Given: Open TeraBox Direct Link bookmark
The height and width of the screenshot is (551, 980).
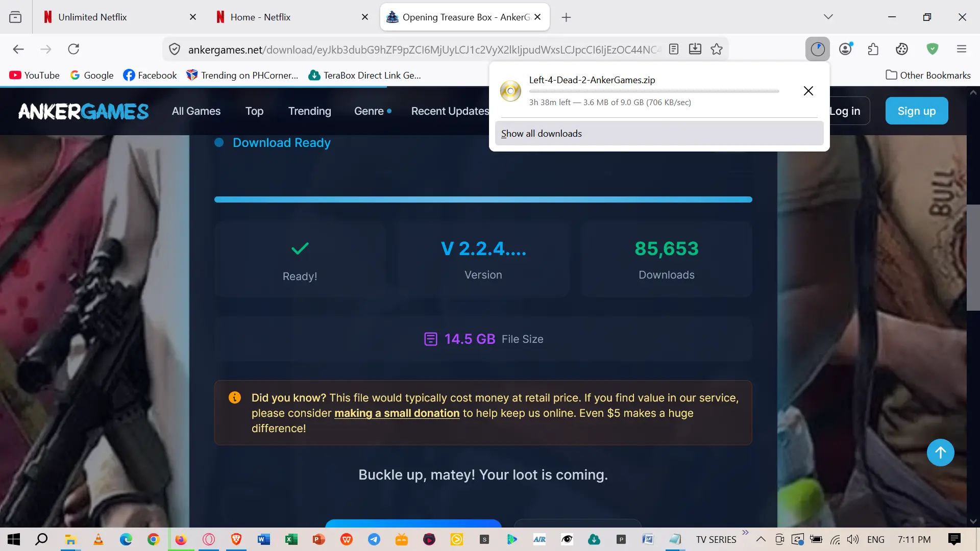Looking at the screenshot, I should click(x=365, y=75).
